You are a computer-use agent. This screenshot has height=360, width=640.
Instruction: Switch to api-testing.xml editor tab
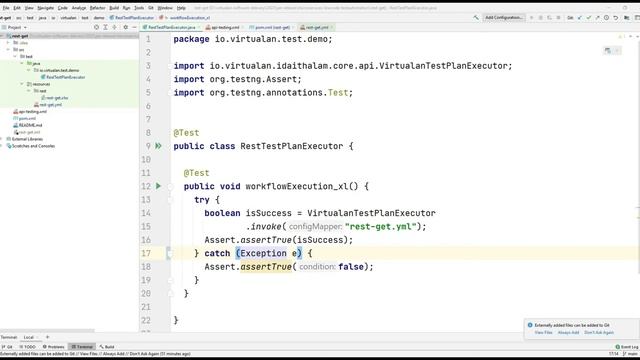pyautogui.click(x=224, y=27)
